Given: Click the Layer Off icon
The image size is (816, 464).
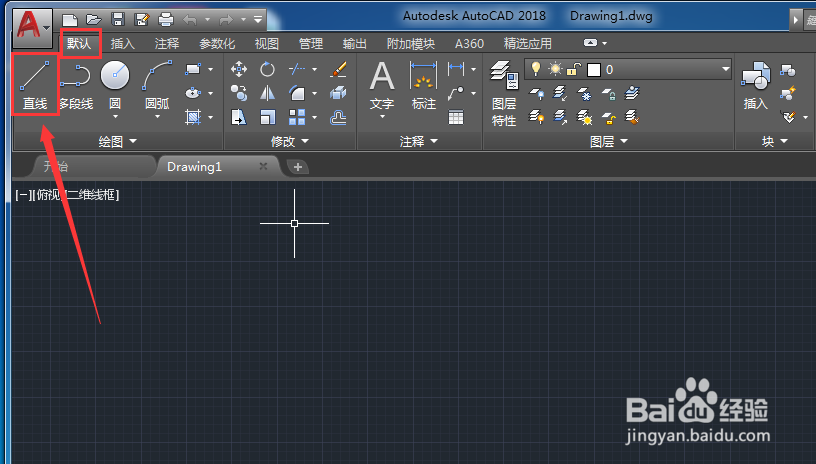Looking at the screenshot, I should [537, 94].
